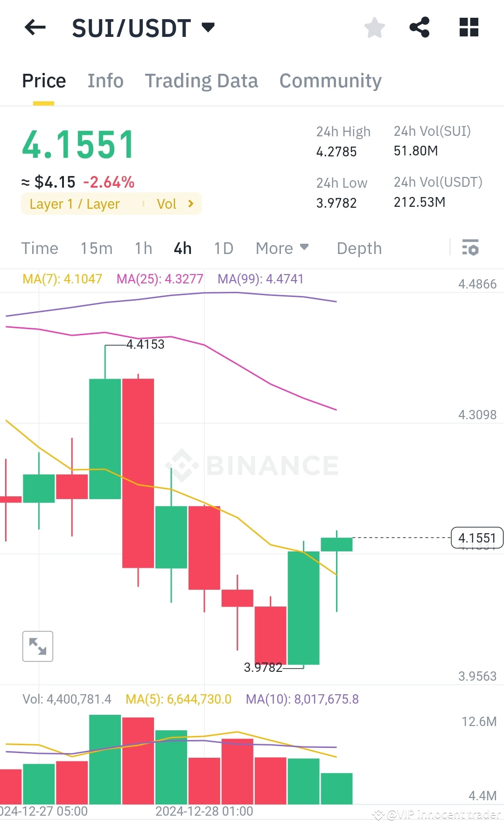Tap the back arrow to exit chart
Screen dimensions: 504x825
pyautogui.click(x=35, y=28)
